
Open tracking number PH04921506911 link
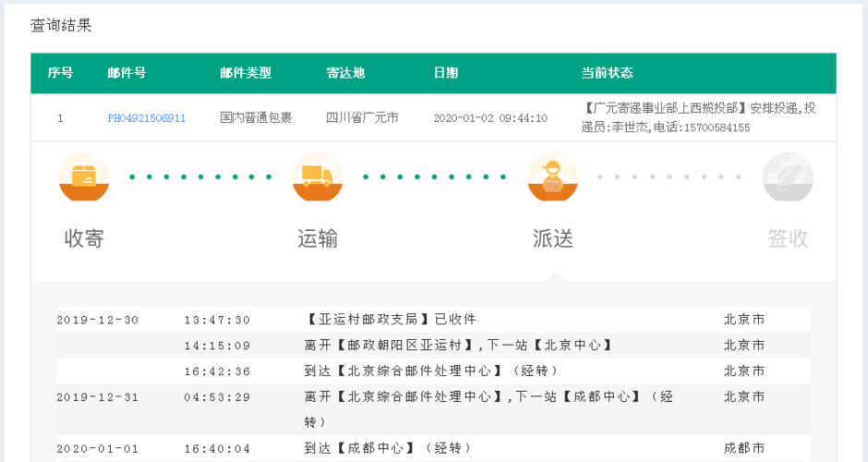coord(147,118)
